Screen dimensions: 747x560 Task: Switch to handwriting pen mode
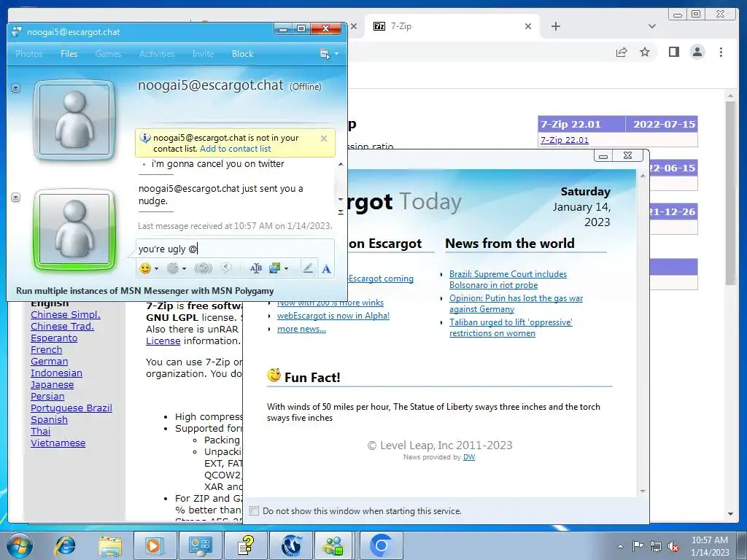309,268
